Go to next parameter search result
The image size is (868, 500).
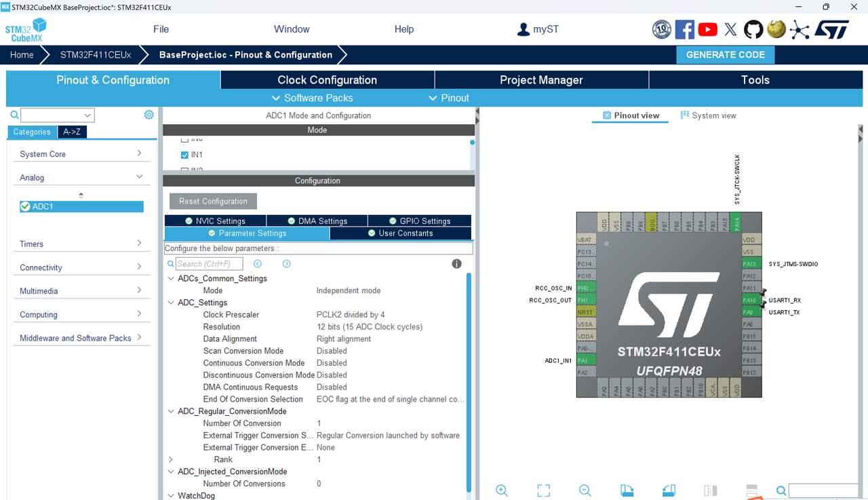point(287,264)
